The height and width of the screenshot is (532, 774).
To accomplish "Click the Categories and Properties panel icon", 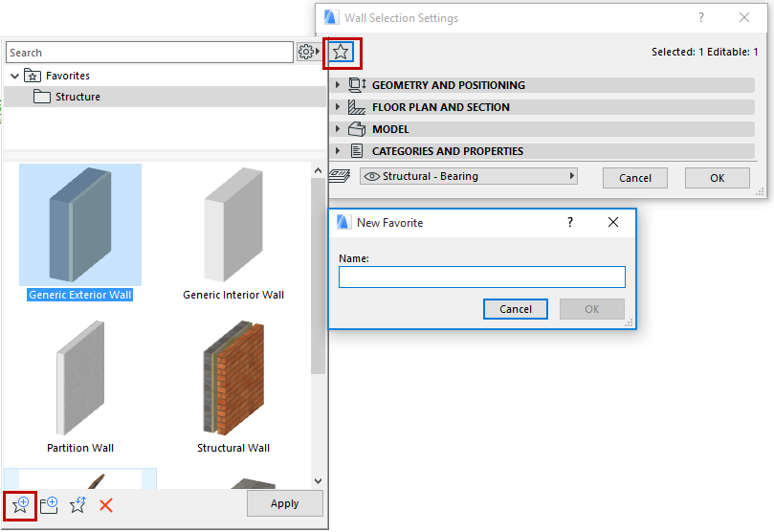I will [357, 151].
